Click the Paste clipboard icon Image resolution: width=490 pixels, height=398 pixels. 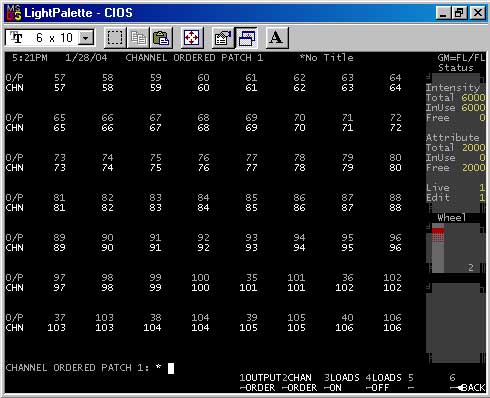point(161,38)
